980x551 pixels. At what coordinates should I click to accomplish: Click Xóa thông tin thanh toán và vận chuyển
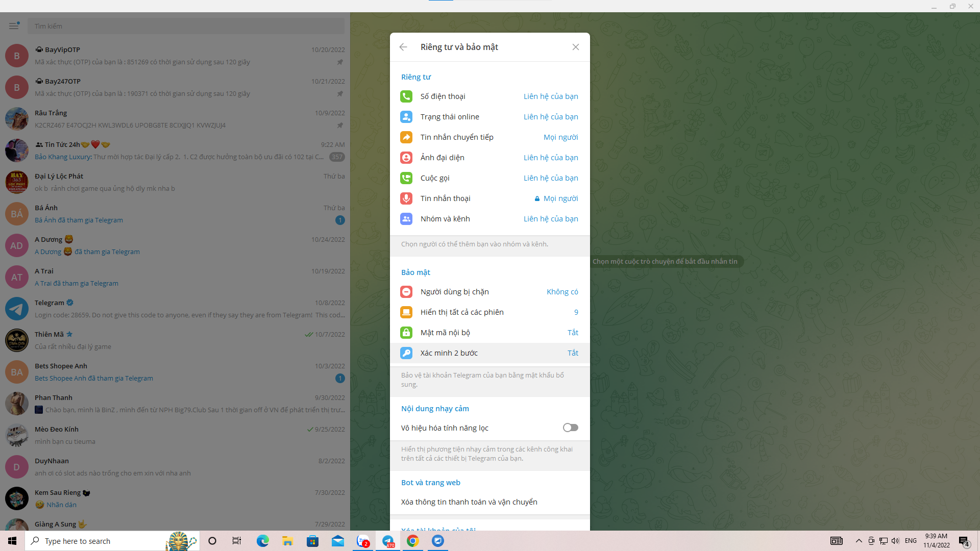tap(469, 502)
